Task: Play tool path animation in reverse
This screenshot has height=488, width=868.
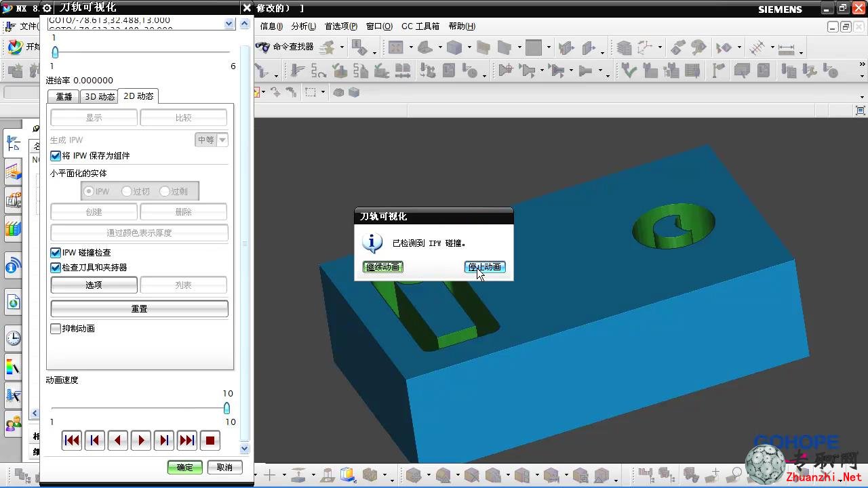Action: point(118,441)
